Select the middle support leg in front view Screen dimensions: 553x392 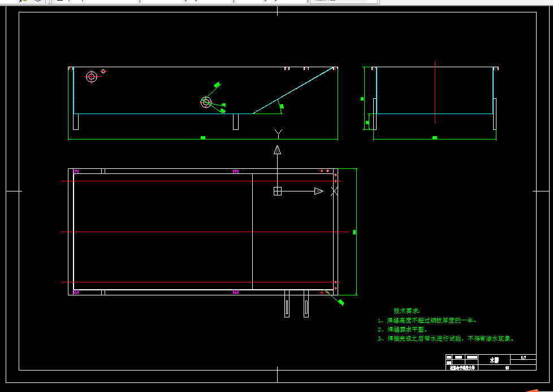pyautogui.click(x=236, y=121)
